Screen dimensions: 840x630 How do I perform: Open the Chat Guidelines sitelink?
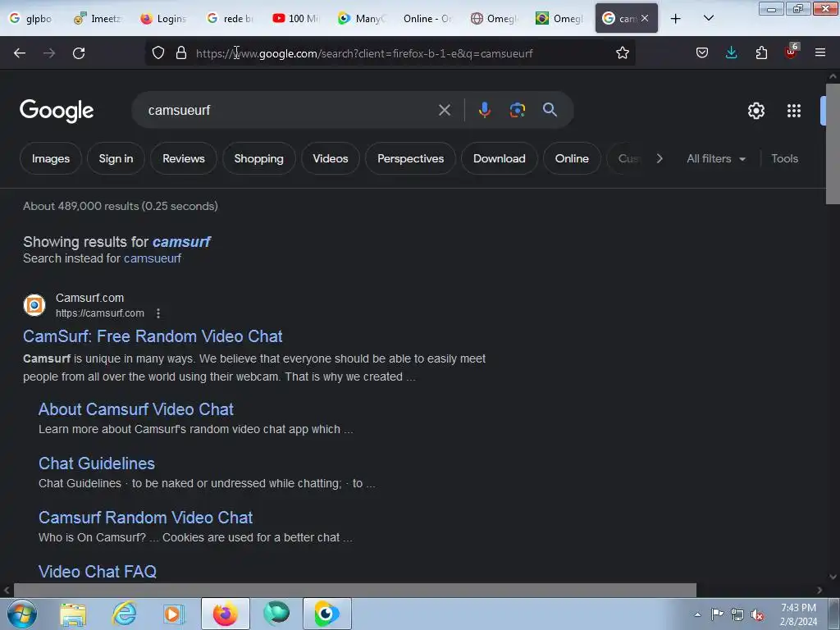tap(97, 463)
